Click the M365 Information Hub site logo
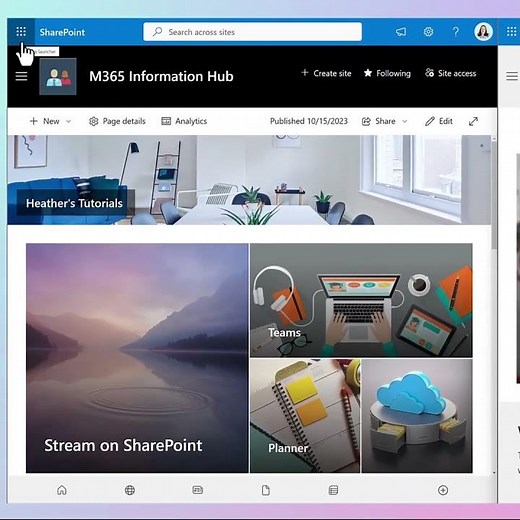The width and height of the screenshot is (520, 520). (58, 77)
